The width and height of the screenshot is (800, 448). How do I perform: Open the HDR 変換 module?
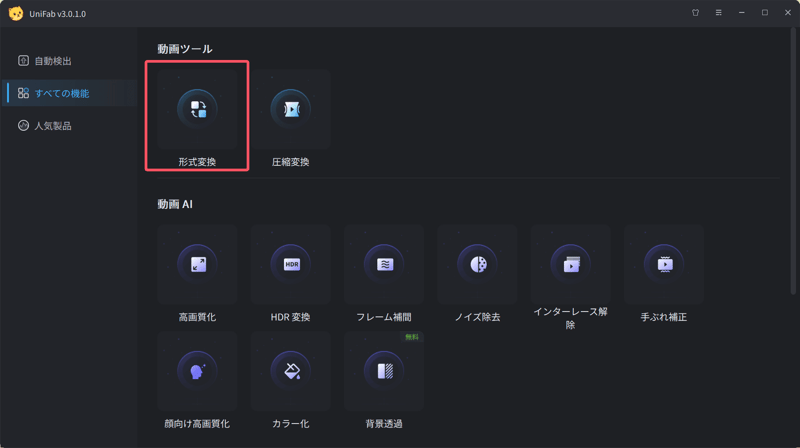pyautogui.click(x=291, y=264)
